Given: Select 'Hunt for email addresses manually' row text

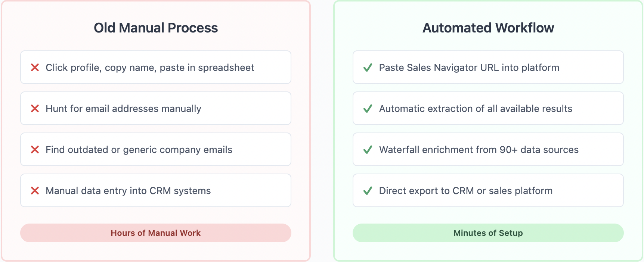Looking at the screenshot, I should [123, 109].
